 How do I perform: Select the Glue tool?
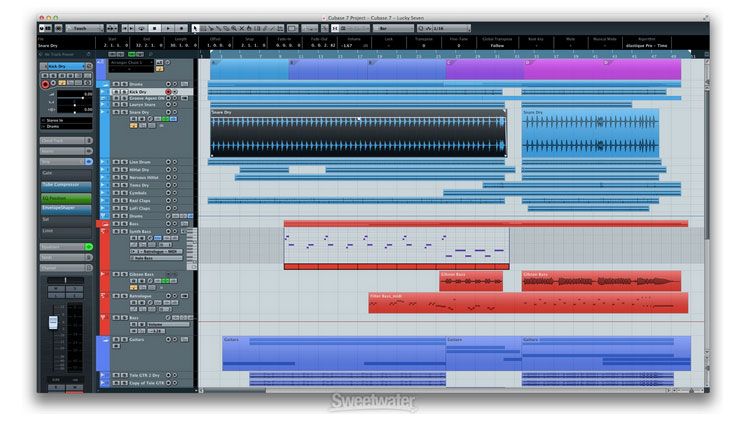tap(218, 29)
